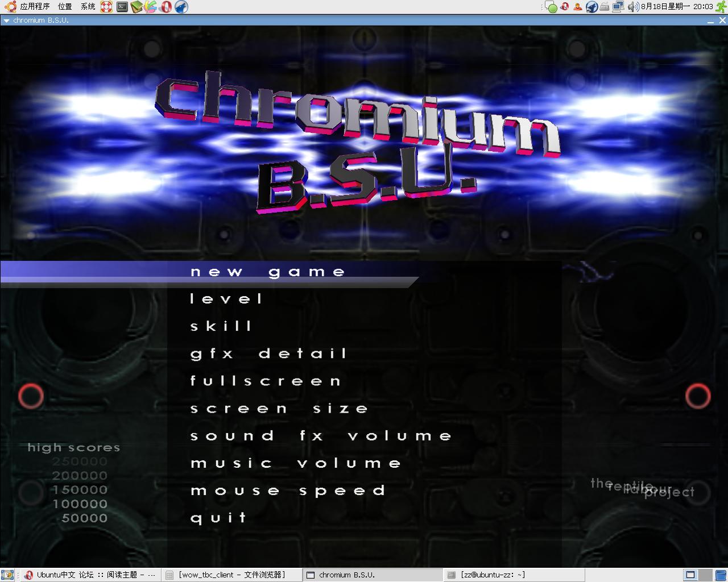Open the 应用程序 applications menu
728x582 pixels.
35,7
